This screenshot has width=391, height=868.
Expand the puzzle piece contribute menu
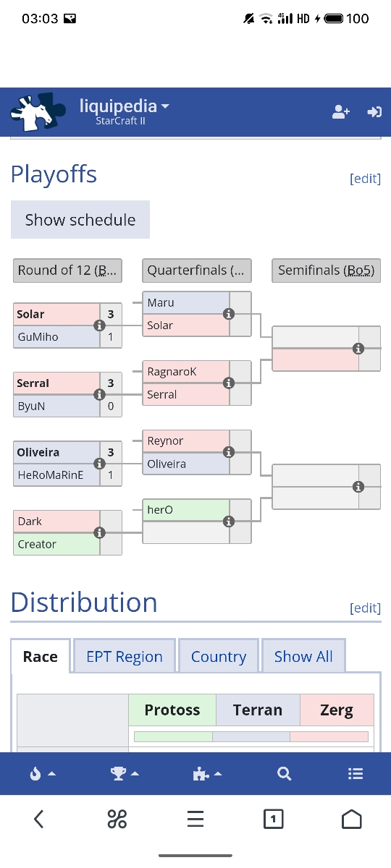[x=207, y=773]
